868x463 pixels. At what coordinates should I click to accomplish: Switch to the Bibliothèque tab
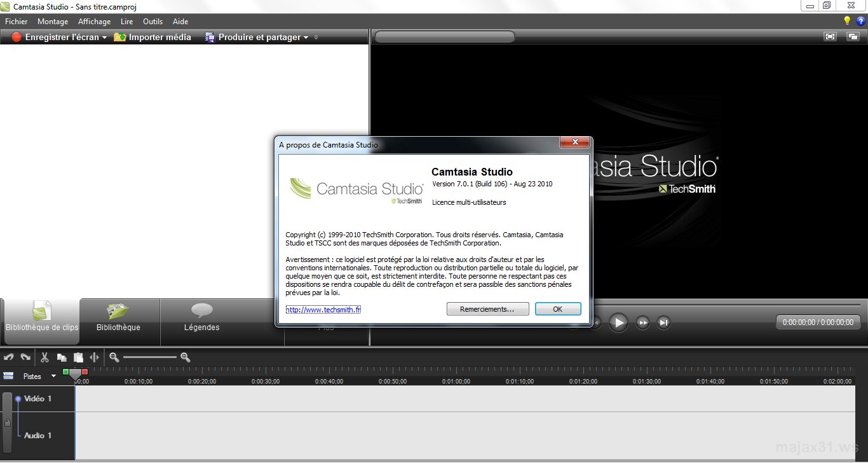[x=118, y=321]
